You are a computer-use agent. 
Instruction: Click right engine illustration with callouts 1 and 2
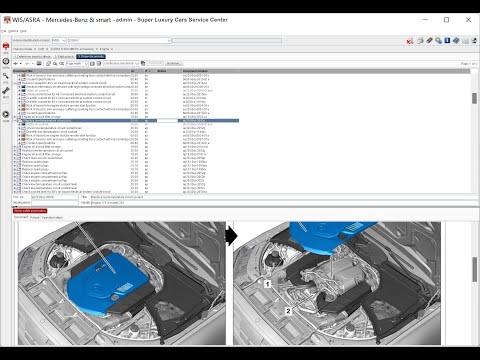click(x=337, y=283)
